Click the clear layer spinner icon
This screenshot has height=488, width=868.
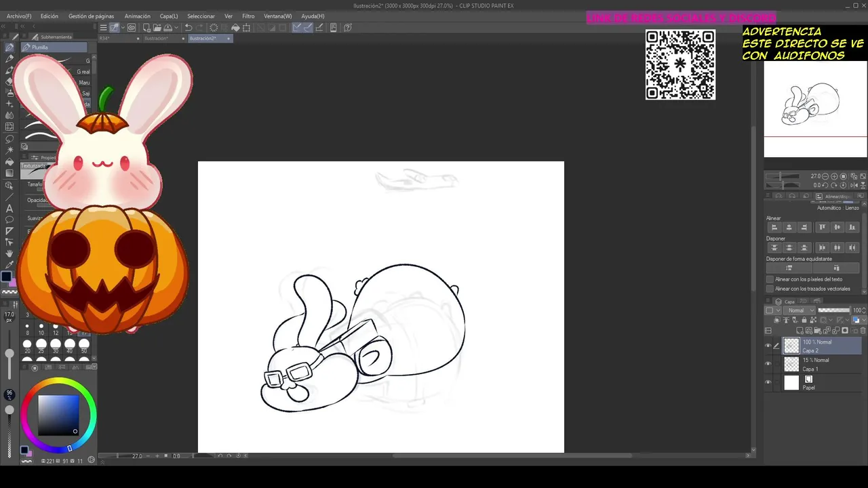tap(214, 28)
